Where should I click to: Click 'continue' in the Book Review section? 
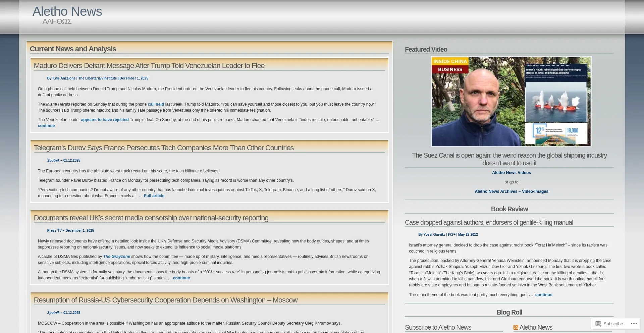(543, 295)
